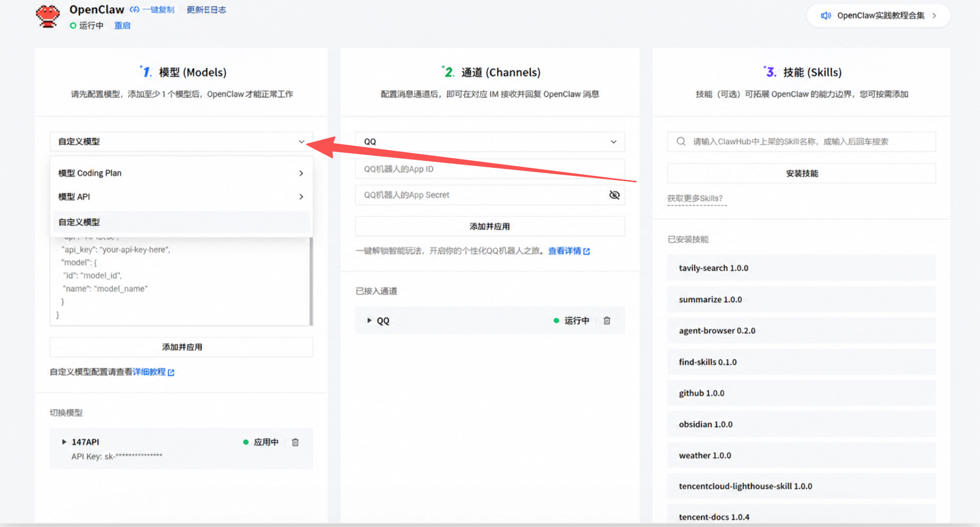Click the 已安装技能 label
The height and width of the screenshot is (527, 980).
pos(688,239)
